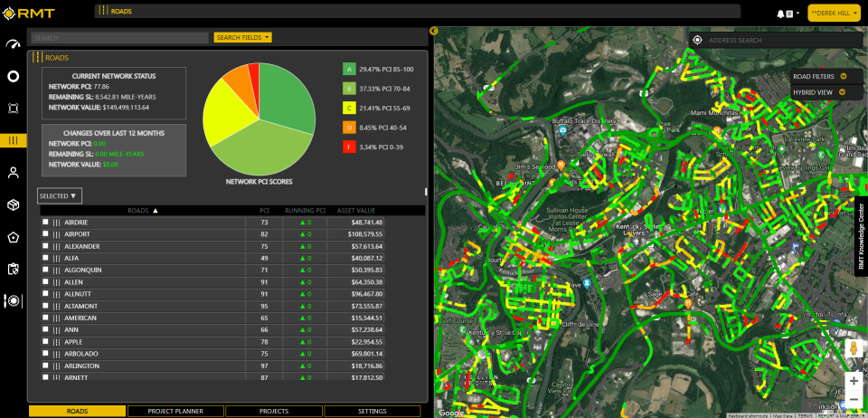868x418 pixels.
Task: Switch to the Project Planner tab
Action: pos(175,411)
